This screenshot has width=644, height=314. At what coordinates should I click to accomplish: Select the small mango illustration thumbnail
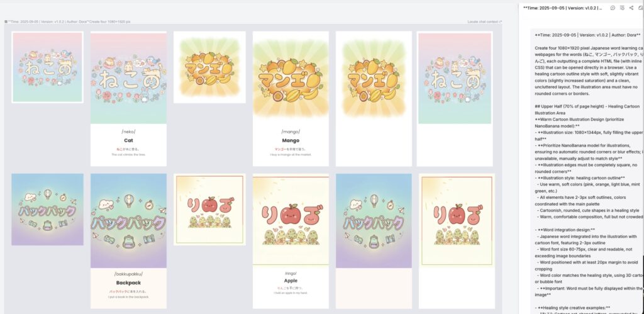click(209, 67)
